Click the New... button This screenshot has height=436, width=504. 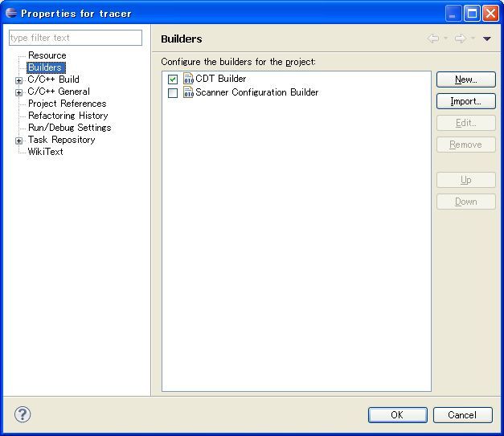[x=465, y=79]
